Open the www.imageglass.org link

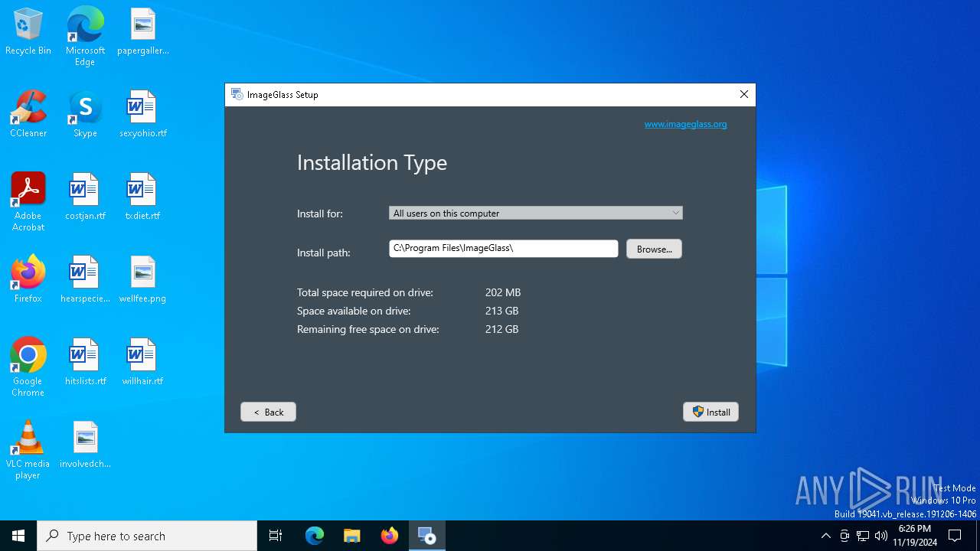(x=685, y=124)
